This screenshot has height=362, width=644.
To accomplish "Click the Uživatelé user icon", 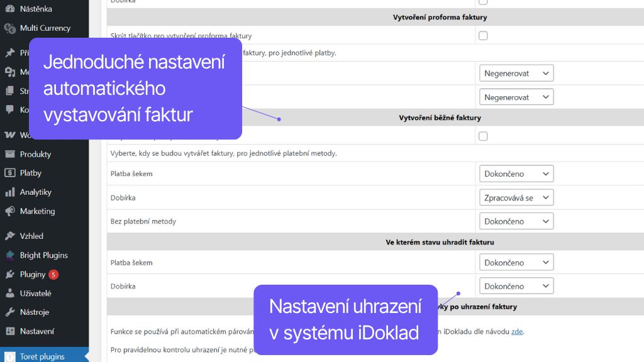I will pos(9,293).
